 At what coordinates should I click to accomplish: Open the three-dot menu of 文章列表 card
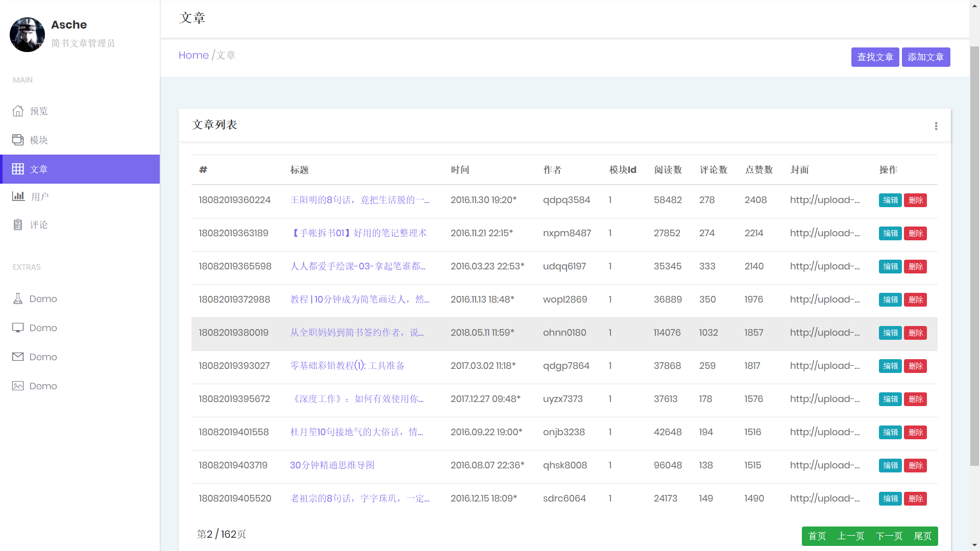click(x=936, y=126)
